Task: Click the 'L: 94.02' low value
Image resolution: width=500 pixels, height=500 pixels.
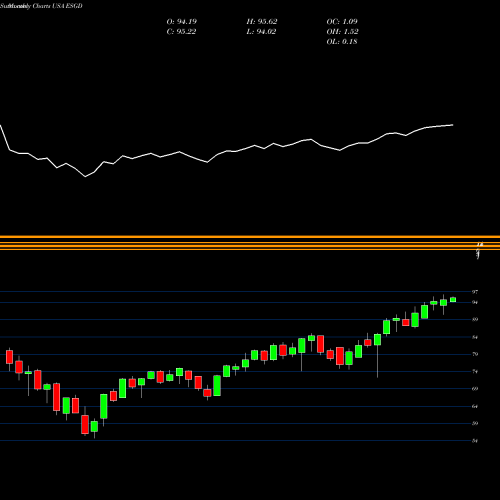Action: coord(261,32)
